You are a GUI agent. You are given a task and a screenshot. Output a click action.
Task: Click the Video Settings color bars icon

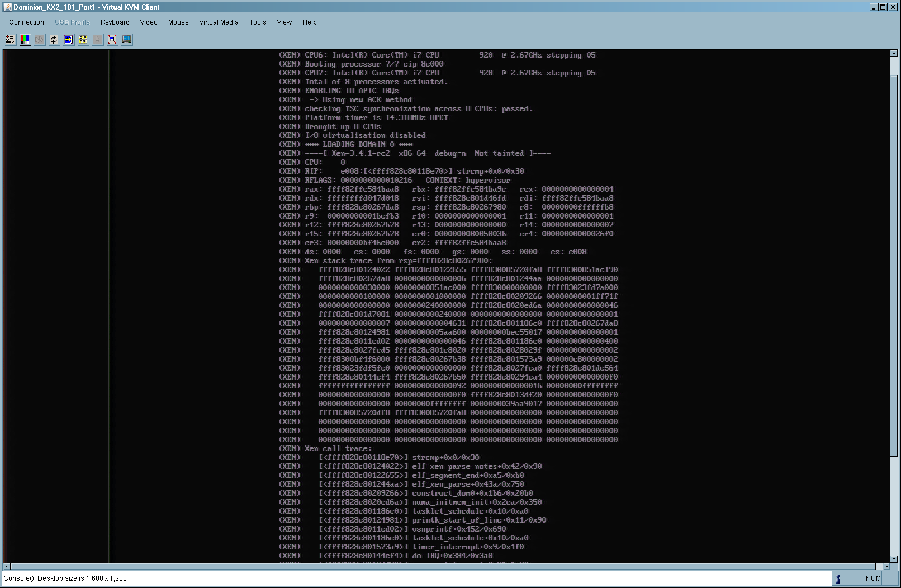(25, 40)
